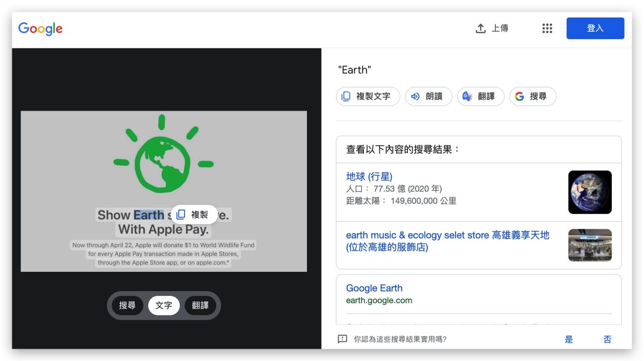
Task: Click the 複製文字 copy text button
Action: pyautogui.click(x=368, y=97)
